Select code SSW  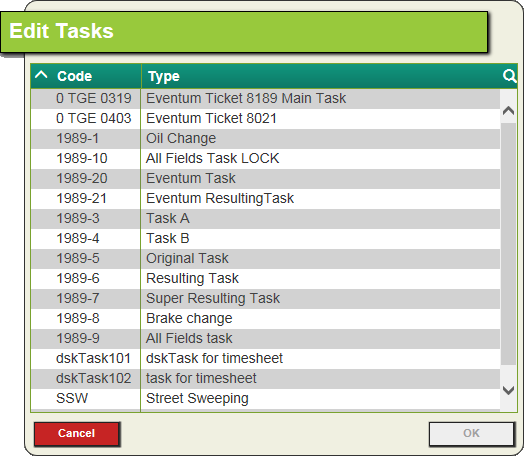tap(72, 399)
